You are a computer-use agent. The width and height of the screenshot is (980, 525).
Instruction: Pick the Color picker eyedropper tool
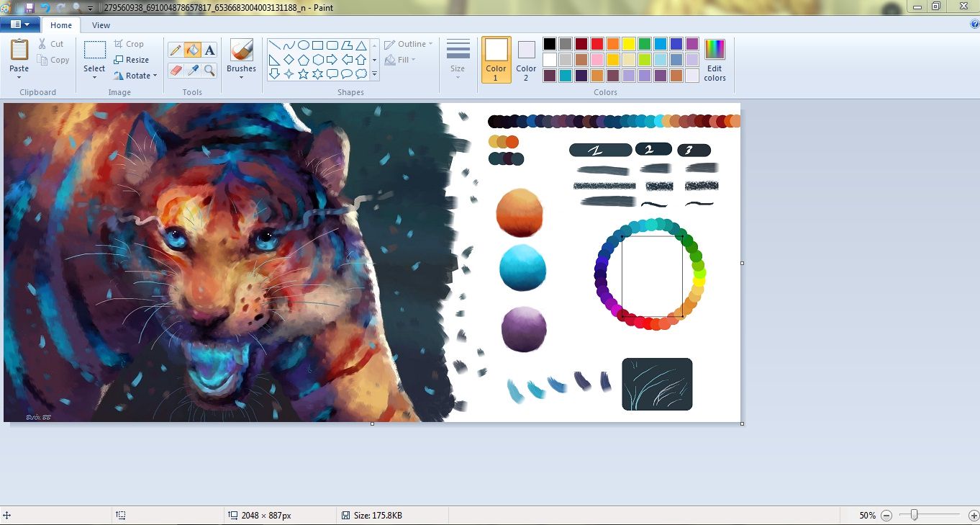[x=192, y=70]
